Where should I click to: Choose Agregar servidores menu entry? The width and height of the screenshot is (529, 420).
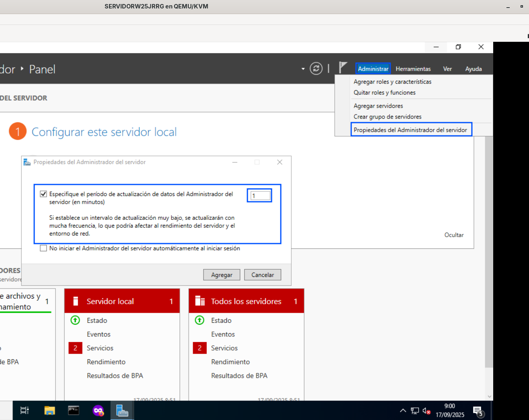[x=378, y=106]
